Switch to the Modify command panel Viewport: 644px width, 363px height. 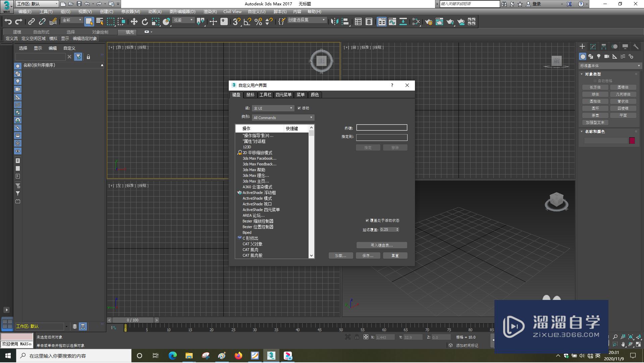point(593,47)
